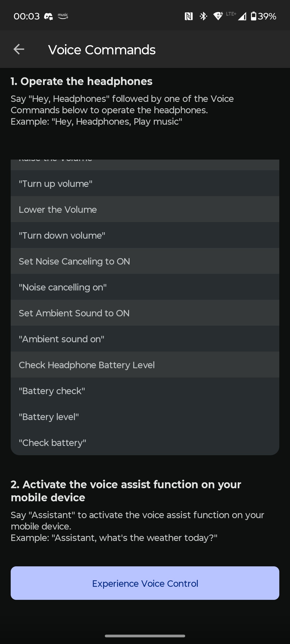Image resolution: width=290 pixels, height=644 pixels.
Task: Tap the NFC status icon
Action: pyautogui.click(x=189, y=16)
